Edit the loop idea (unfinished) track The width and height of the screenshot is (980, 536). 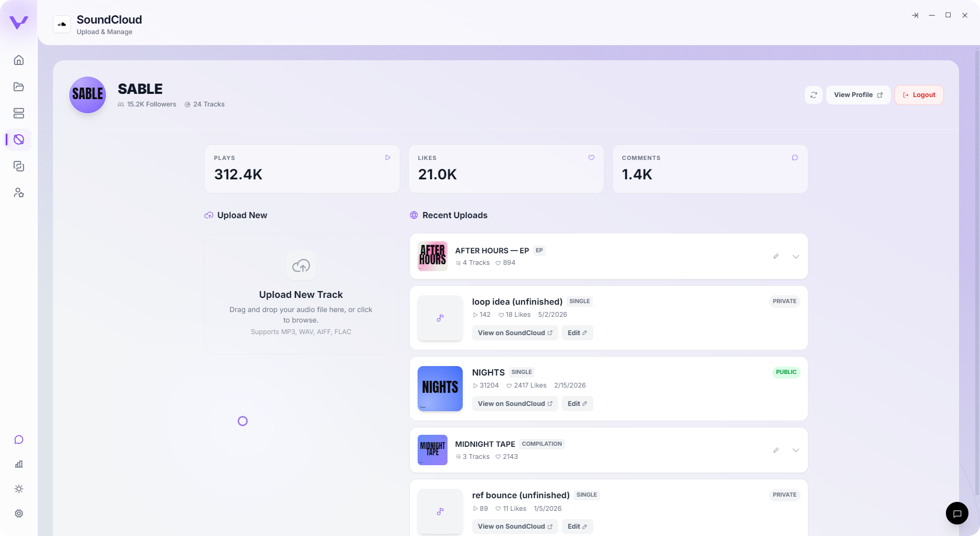click(x=577, y=333)
